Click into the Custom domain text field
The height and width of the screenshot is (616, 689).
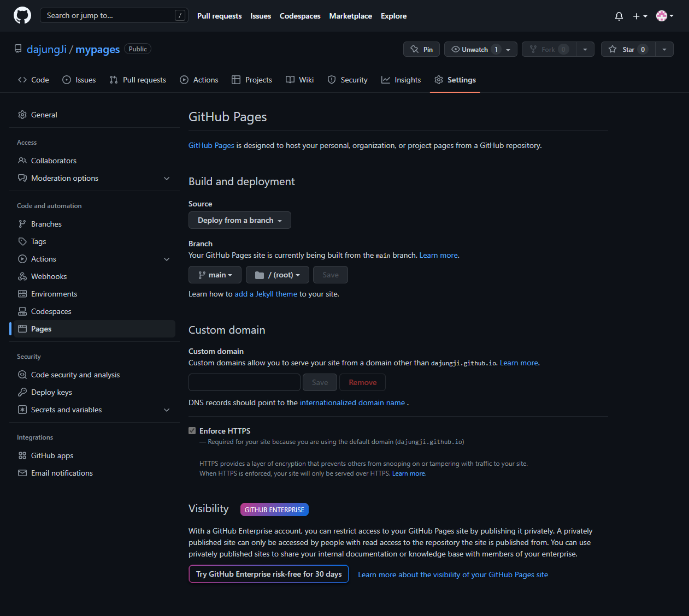tap(244, 382)
